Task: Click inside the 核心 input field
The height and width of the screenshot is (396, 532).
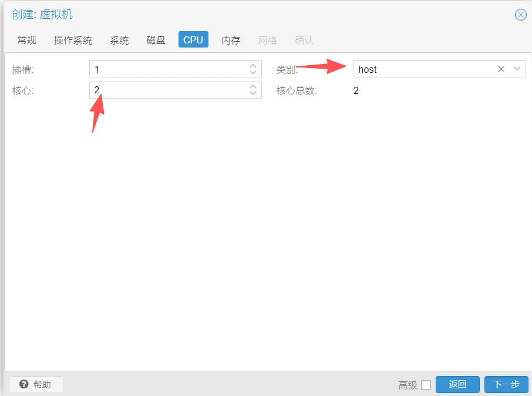Action: pos(167,90)
